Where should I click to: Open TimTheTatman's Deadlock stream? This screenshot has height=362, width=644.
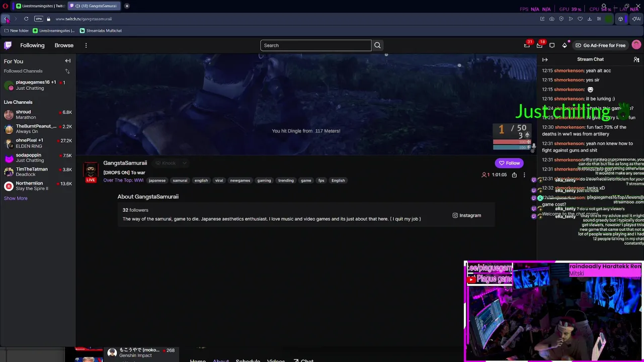[x=38, y=172]
